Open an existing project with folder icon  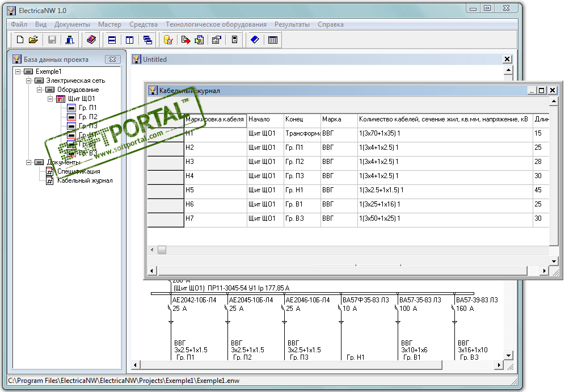click(33, 40)
